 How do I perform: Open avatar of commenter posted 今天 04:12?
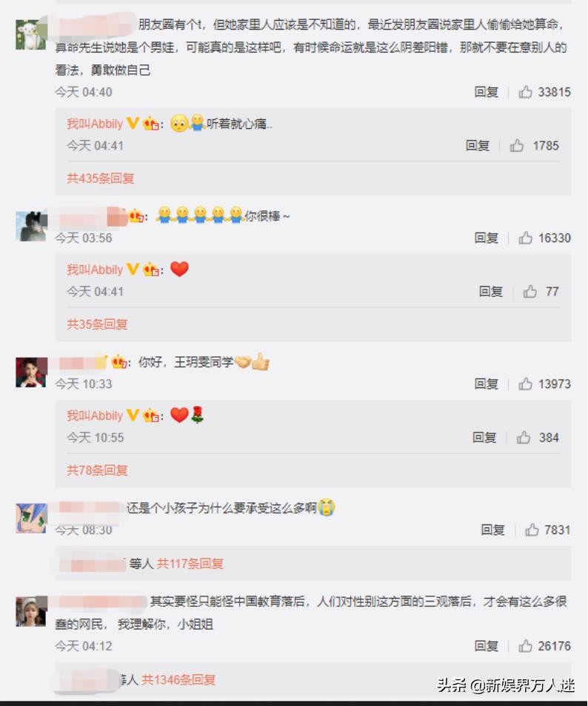tap(32, 611)
